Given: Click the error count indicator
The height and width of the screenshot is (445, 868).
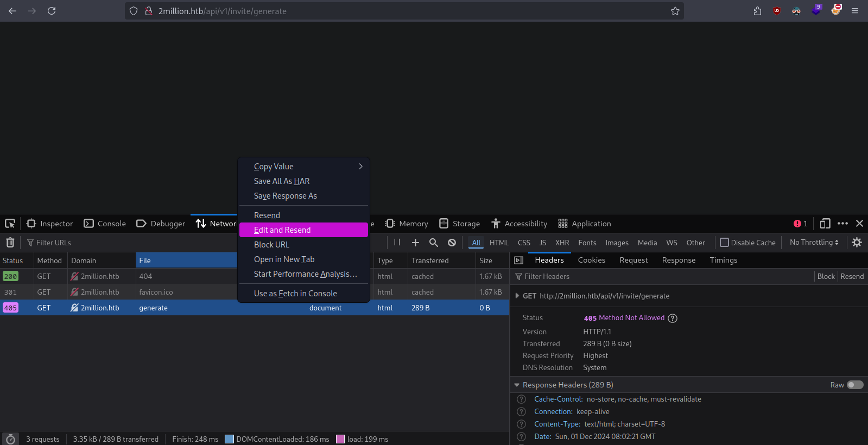Looking at the screenshot, I should pyautogui.click(x=800, y=224).
